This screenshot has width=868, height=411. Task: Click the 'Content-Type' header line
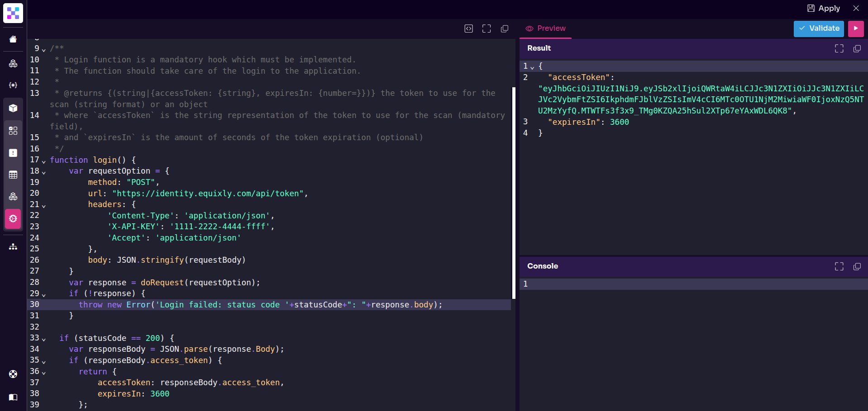point(191,216)
